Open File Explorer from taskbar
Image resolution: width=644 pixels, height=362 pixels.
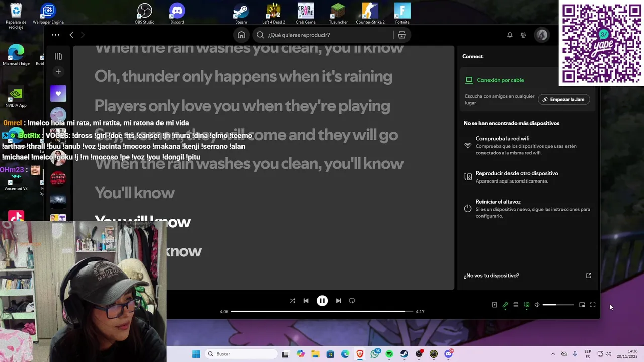315,354
